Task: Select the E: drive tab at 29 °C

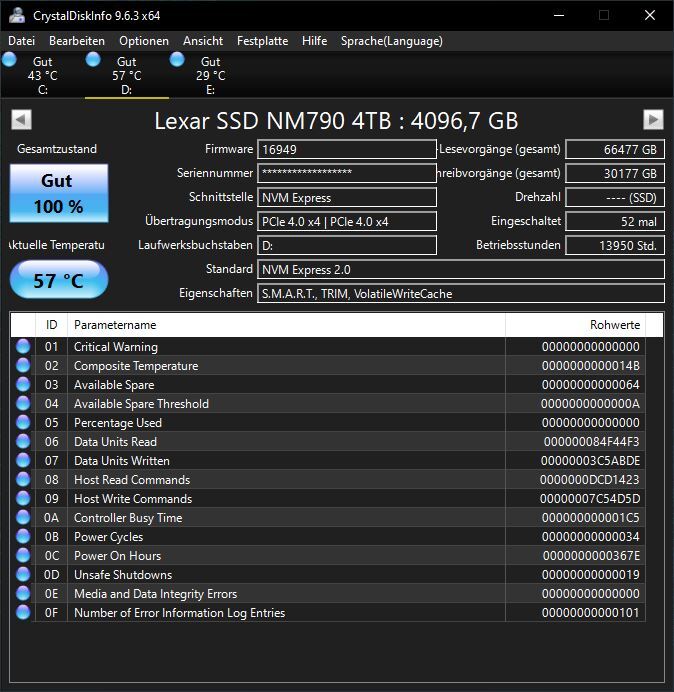Action: pyautogui.click(x=211, y=75)
